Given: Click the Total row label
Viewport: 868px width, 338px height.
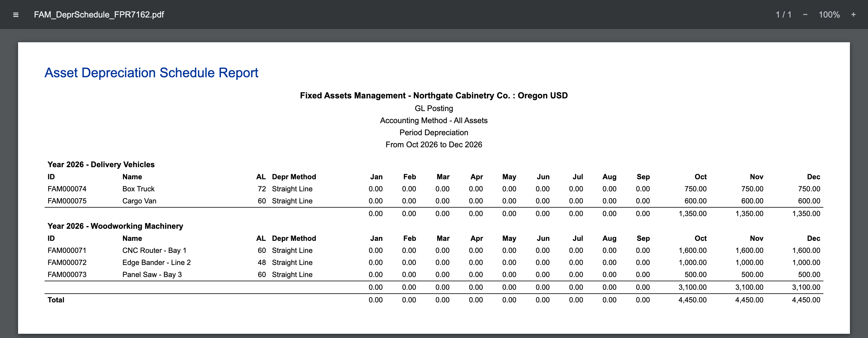Looking at the screenshot, I should [x=56, y=300].
